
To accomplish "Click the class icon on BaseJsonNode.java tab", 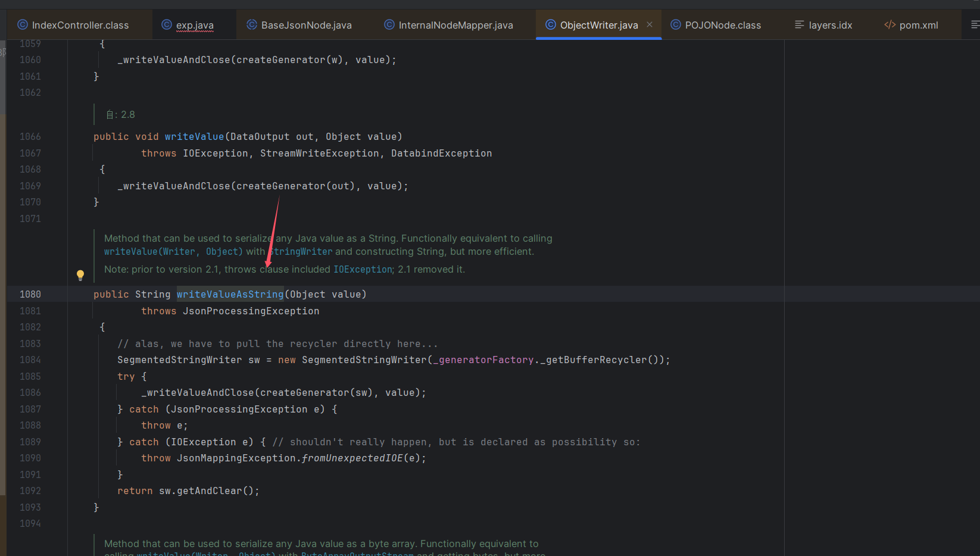I will tap(252, 24).
